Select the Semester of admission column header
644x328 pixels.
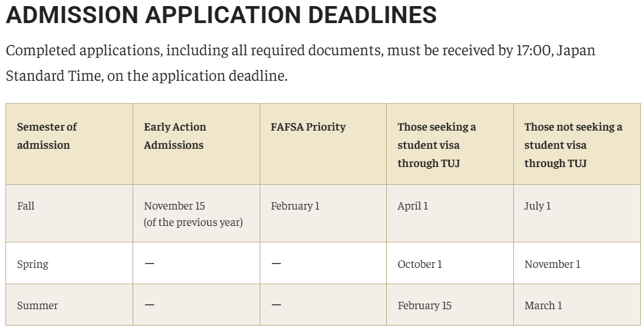[x=47, y=135]
